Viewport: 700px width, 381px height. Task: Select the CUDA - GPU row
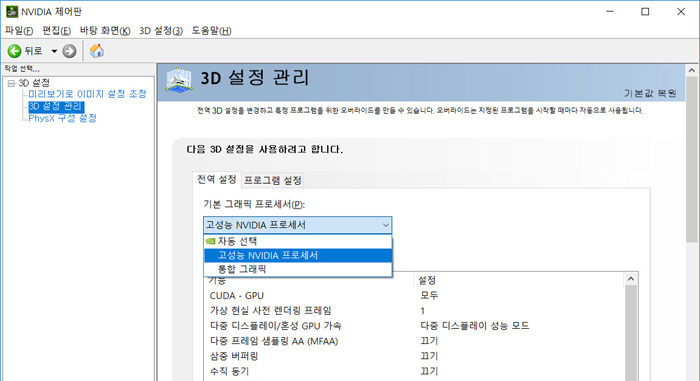pos(415,296)
